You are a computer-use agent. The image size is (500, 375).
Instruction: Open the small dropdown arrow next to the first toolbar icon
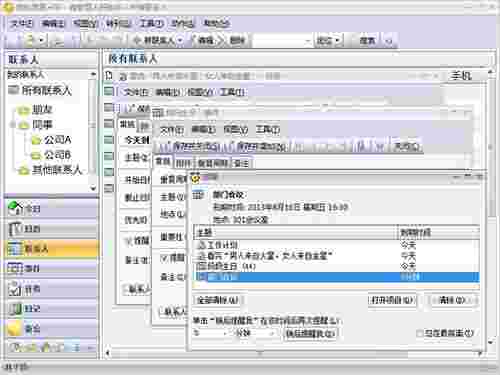click(x=42, y=41)
